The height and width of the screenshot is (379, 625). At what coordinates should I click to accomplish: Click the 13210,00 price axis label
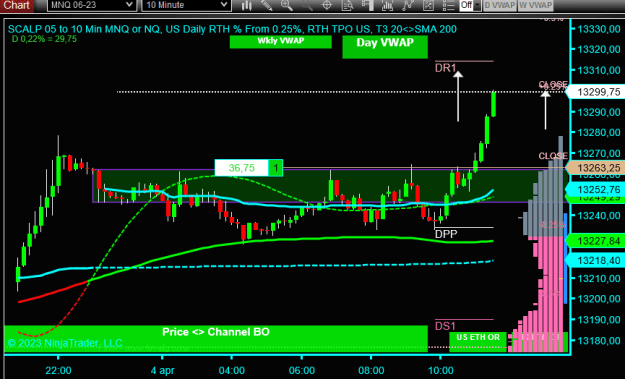coord(599,278)
